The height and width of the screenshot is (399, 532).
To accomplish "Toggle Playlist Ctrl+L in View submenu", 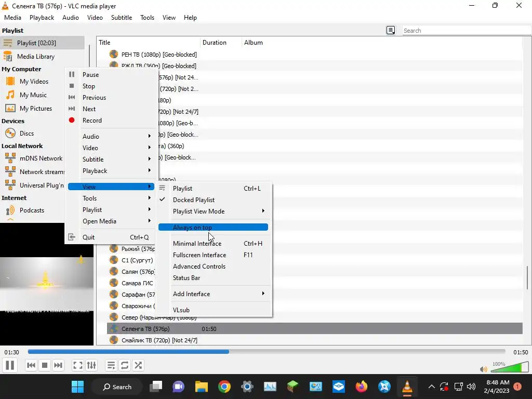I will [214, 188].
